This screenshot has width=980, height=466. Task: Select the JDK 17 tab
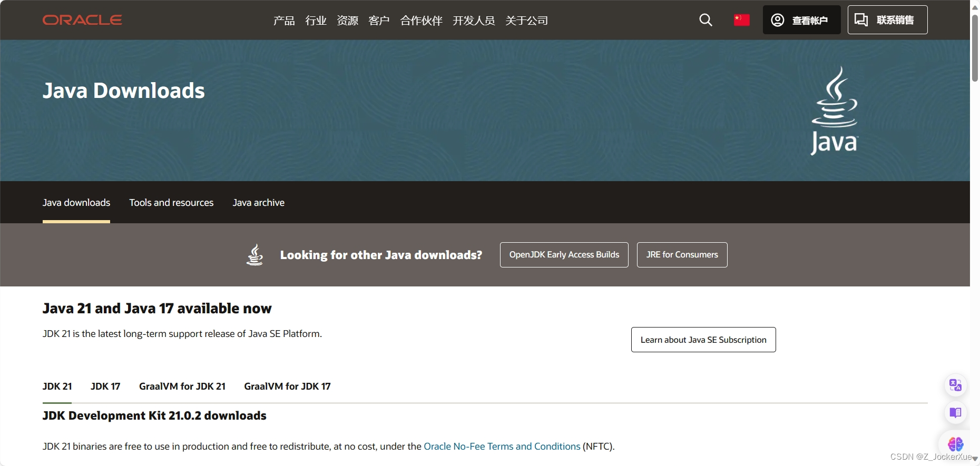(x=105, y=386)
